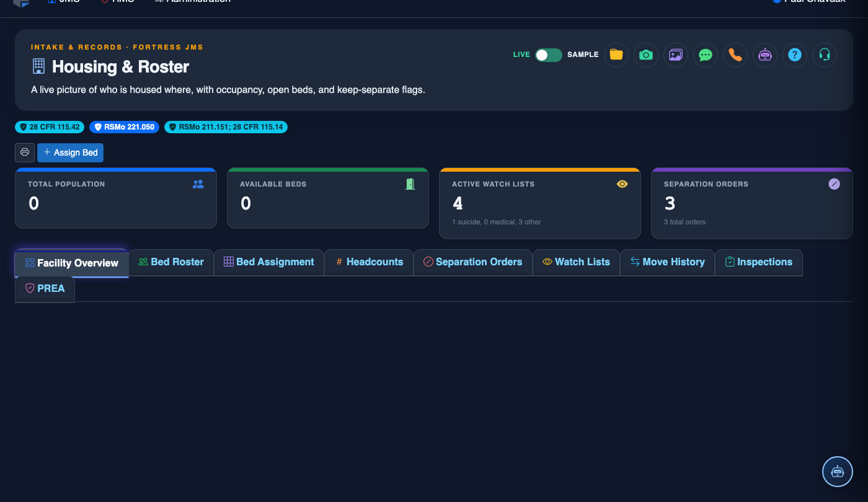This screenshot has height=502, width=868.
Task: Open the Bed Assignment tab
Action: click(269, 262)
